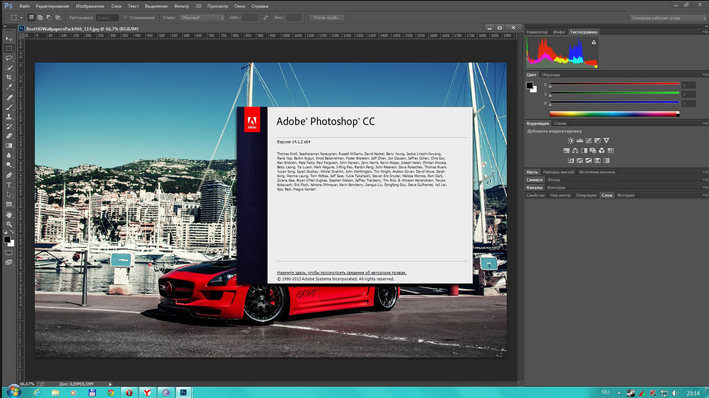
Task: Add Brightness/Contrast adjustment (sun icon)
Action: (571, 141)
